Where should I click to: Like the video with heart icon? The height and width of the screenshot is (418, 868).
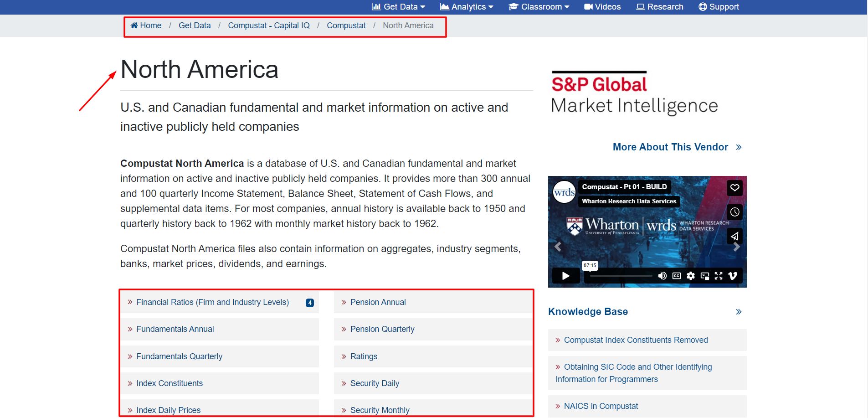(x=734, y=188)
